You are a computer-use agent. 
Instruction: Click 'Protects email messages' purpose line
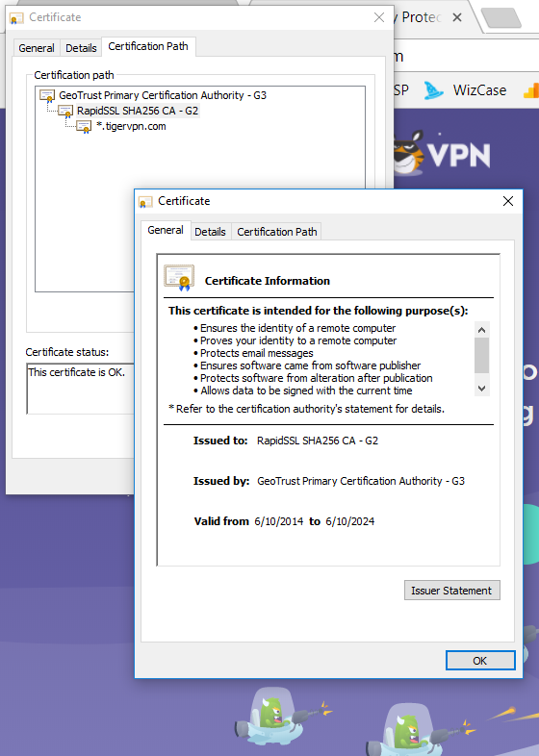pyautogui.click(x=257, y=353)
